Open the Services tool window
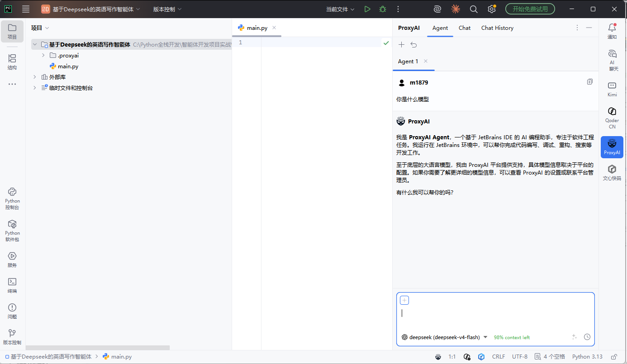This screenshot has height=364, width=627. [12, 260]
